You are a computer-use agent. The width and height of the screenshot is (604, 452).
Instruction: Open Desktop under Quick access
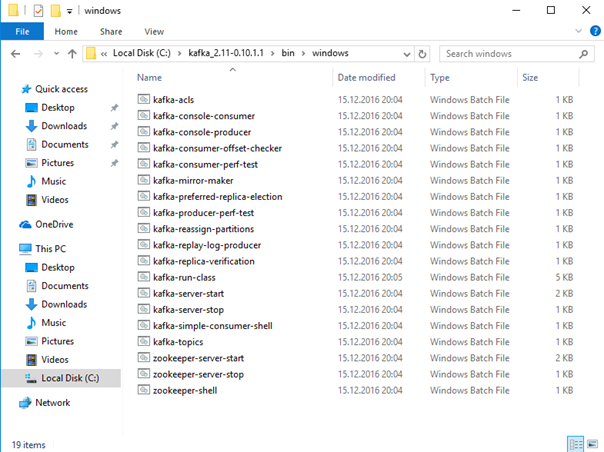pyautogui.click(x=58, y=108)
